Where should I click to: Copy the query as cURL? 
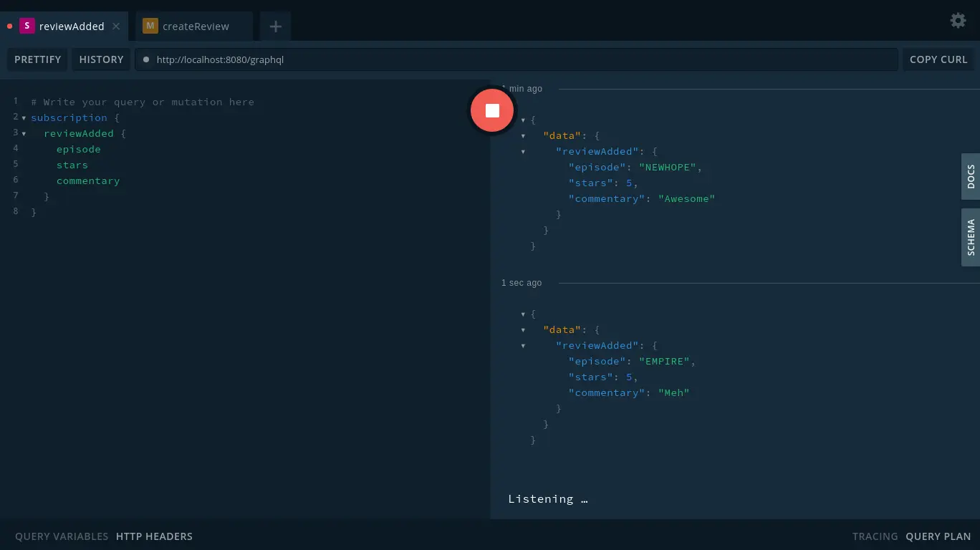938,59
